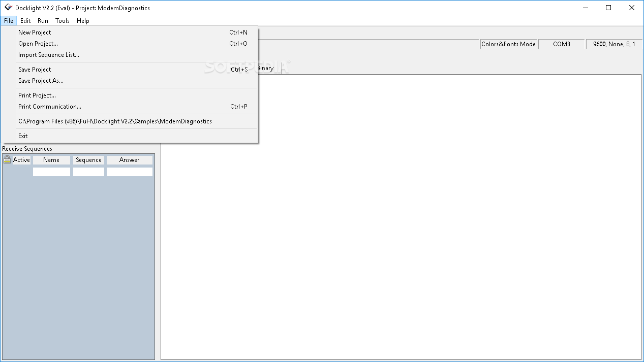Screen dimensions: 644x362
Task: Choose New Project from File menu
Action: tap(130, 32)
